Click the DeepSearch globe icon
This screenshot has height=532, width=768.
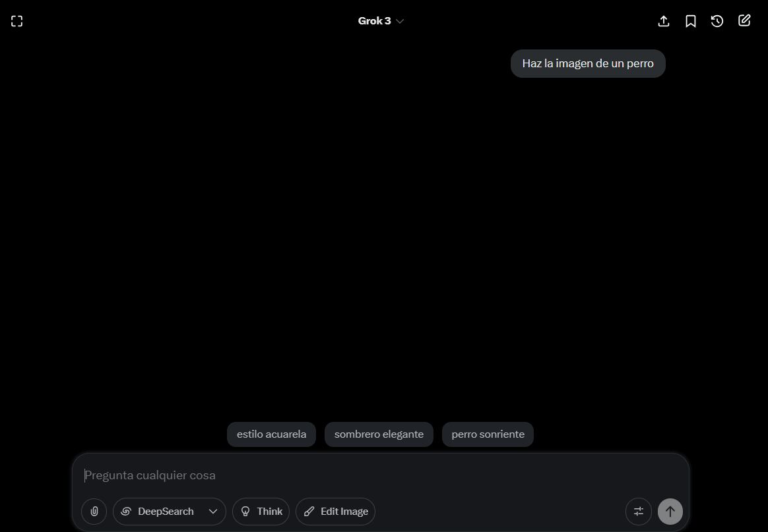tap(126, 511)
